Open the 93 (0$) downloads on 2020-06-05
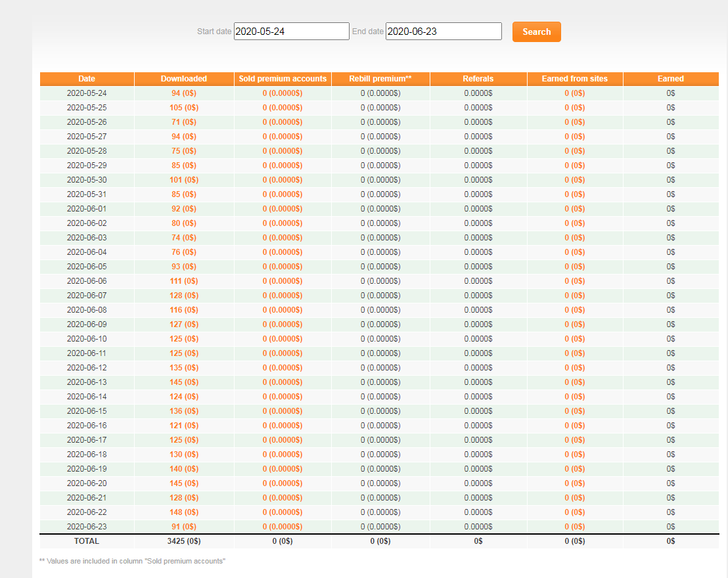This screenshot has height=578, width=728. [184, 267]
